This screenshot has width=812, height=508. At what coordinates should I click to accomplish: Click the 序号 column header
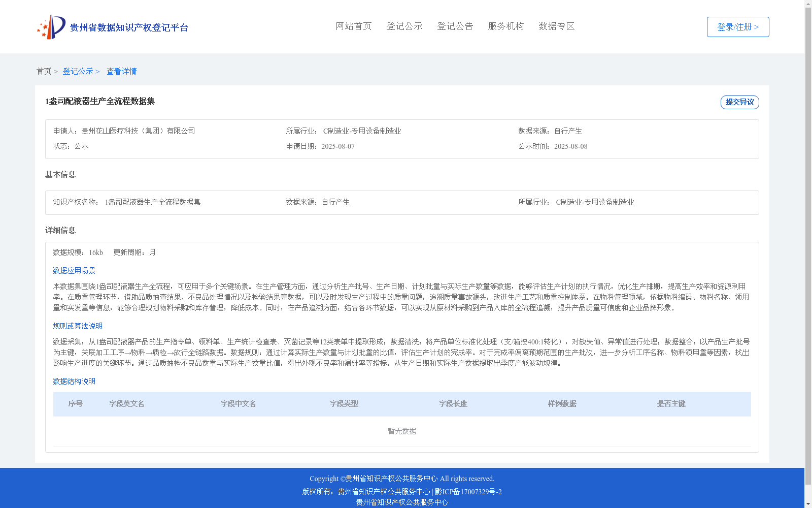[76, 404]
